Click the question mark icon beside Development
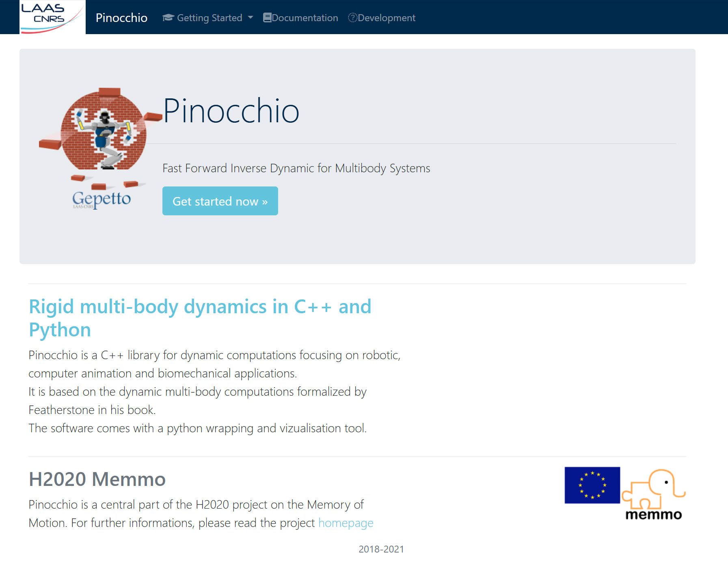This screenshot has height=570, width=728. 352,18
